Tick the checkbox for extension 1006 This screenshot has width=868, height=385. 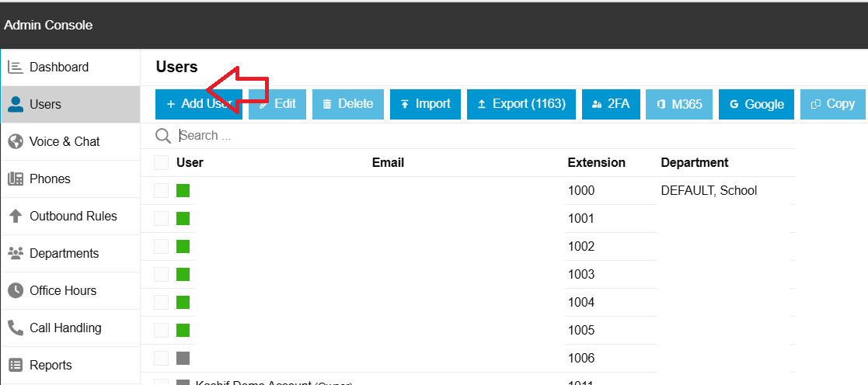point(161,358)
